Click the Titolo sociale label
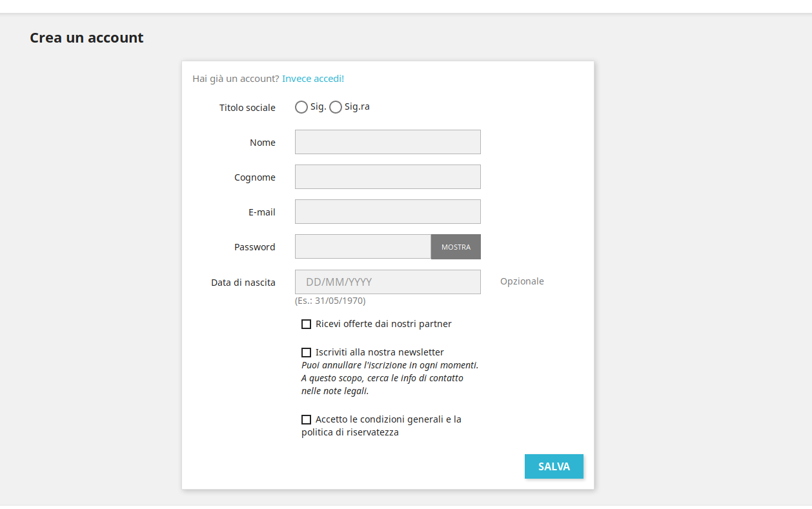 (x=247, y=108)
